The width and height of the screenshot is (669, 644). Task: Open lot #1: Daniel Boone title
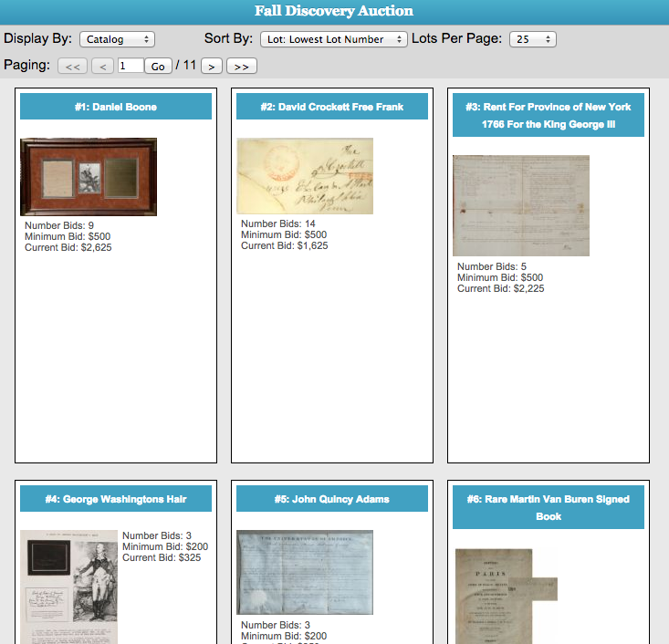[x=116, y=107]
